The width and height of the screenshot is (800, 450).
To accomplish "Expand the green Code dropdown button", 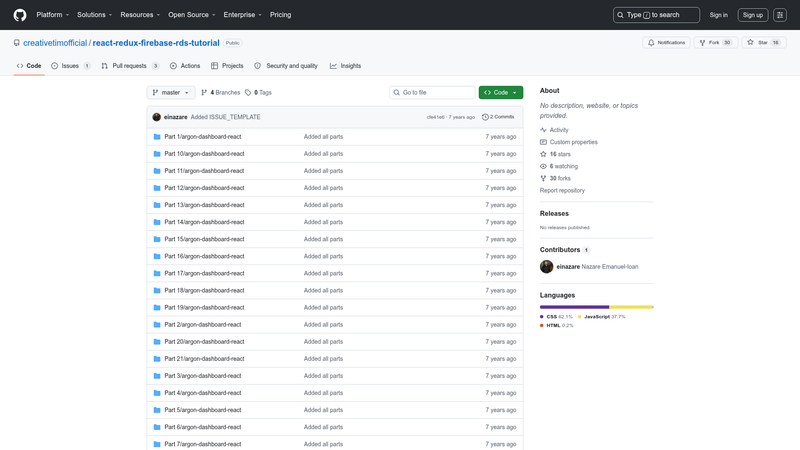I will tap(501, 92).
